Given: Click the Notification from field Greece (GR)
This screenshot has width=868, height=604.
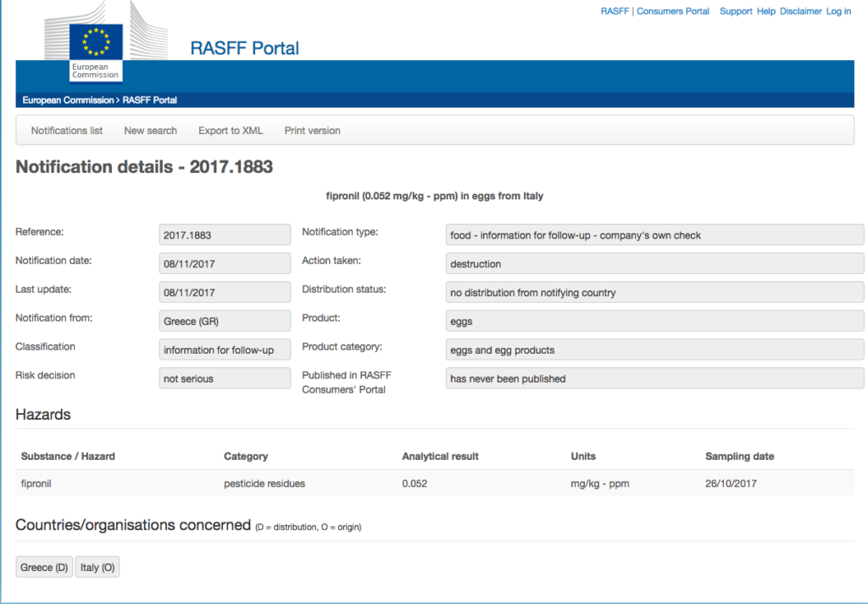Looking at the screenshot, I should 225,322.
